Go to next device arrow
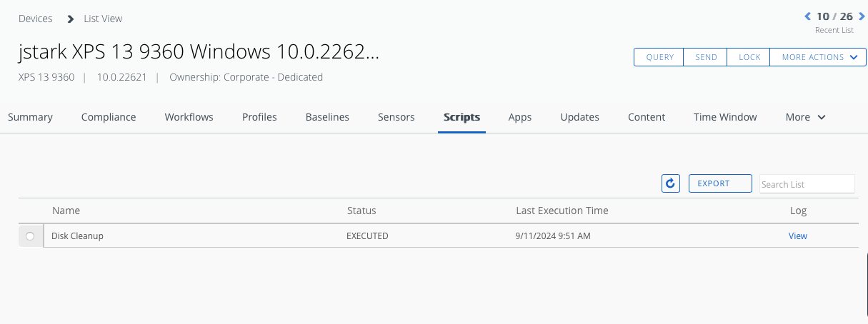The image size is (868, 324). coord(862,16)
